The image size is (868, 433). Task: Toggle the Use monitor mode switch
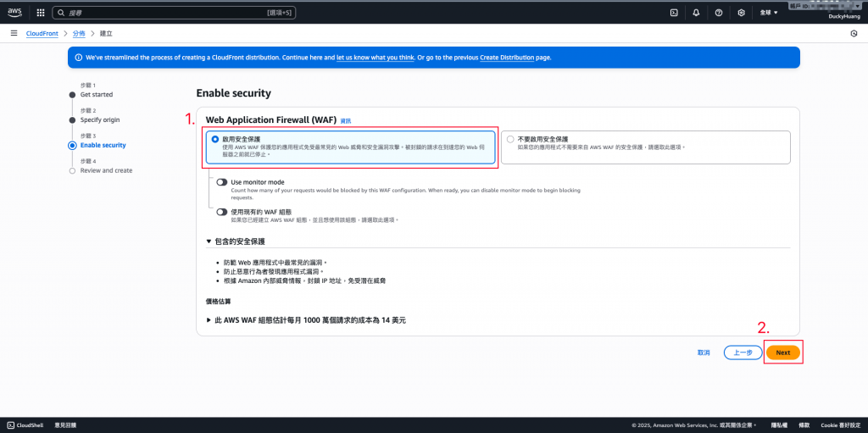(x=222, y=181)
